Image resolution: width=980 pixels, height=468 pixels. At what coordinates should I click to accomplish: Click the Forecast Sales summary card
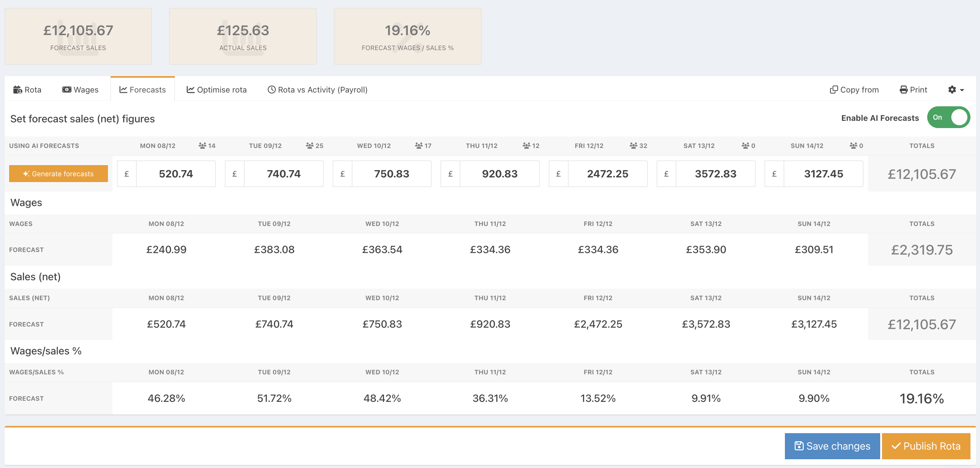[78, 36]
